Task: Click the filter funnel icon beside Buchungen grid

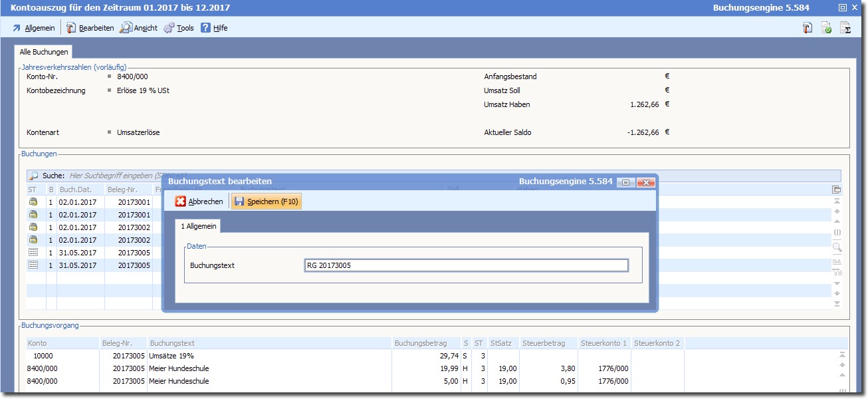Action: pos(837,272)
